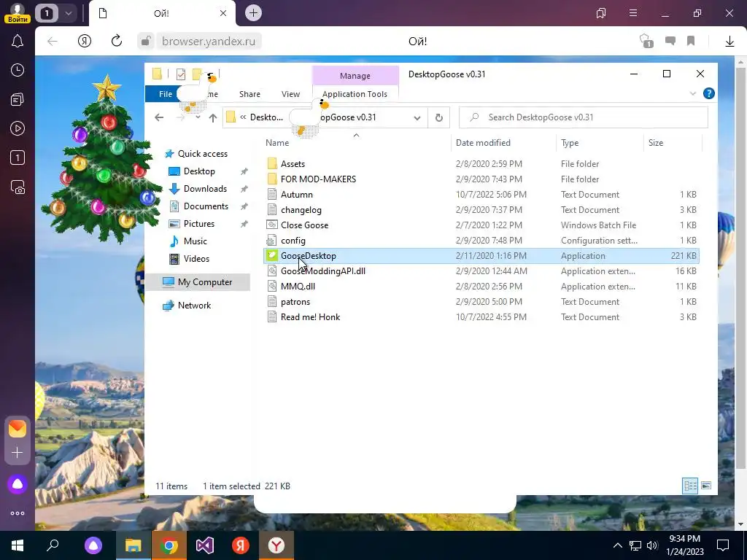Open browser hamburger menu
Screen dimensions: 747x560
click(633, 13)
